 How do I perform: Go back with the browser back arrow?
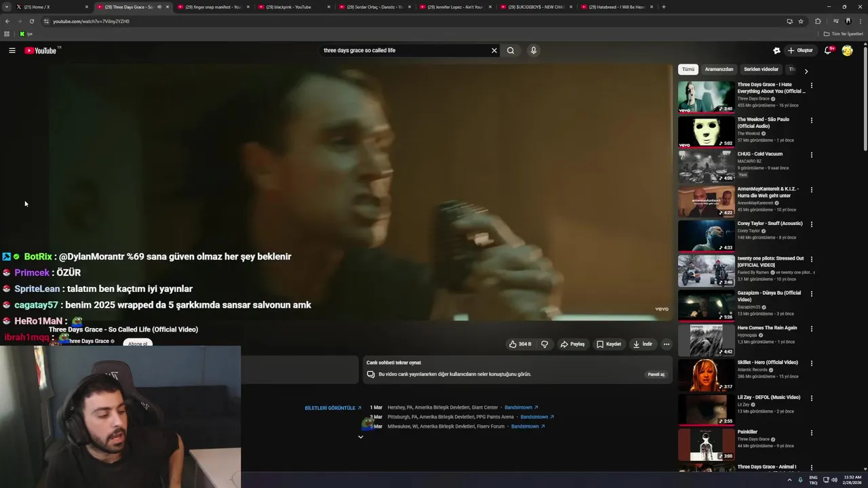pyautogui.click(x=7, y=21)
